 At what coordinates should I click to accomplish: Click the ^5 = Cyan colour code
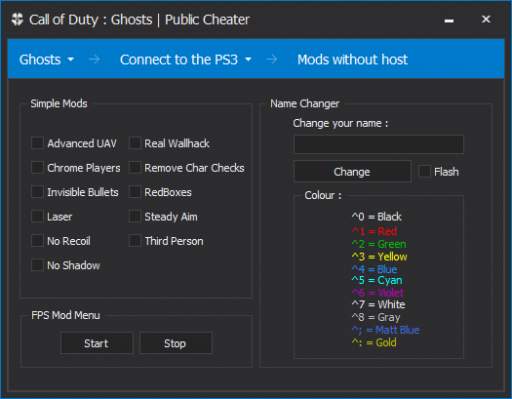377,280
